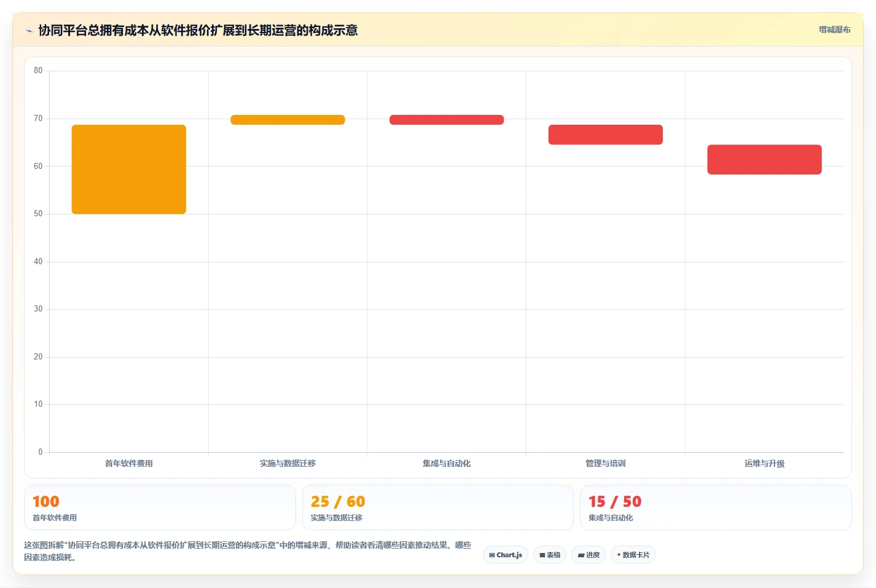Click the 首年软件费用 x-axis label
876x588 pixels.
point(129,463)
